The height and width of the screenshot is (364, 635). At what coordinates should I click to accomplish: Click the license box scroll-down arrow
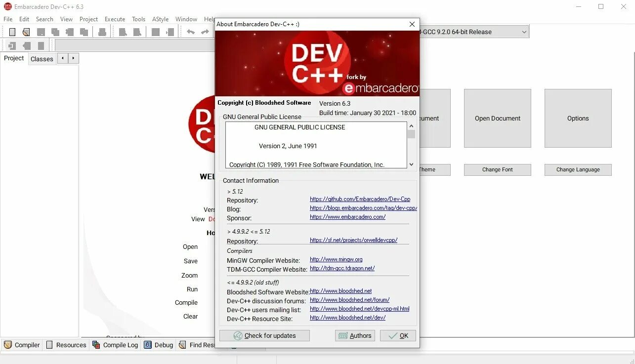[411, 164]
